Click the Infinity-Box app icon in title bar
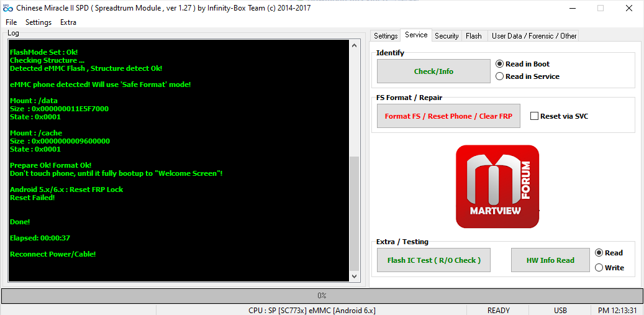The height and width of the screenshot is (315, 644). coord(8,8)
